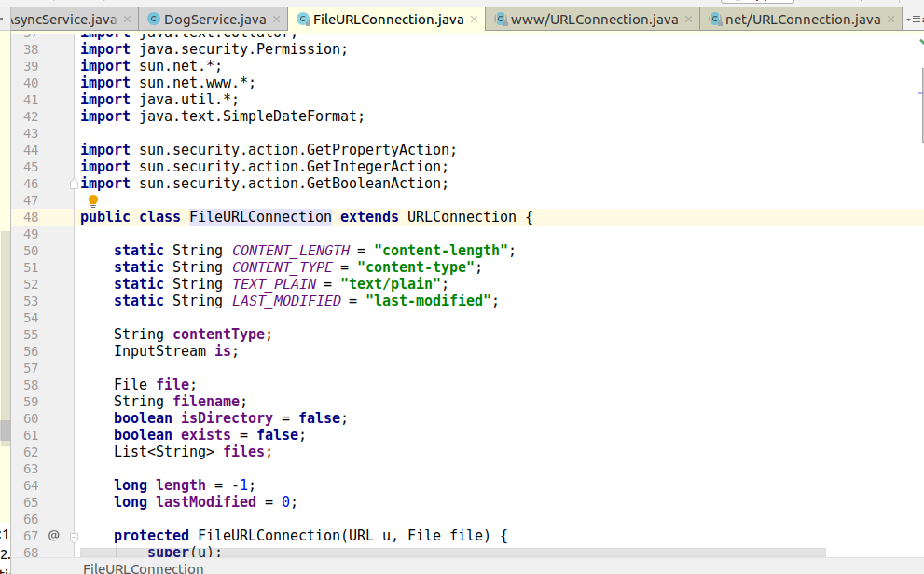The height and width of the screenshot is (574, 924).
Task: Click line number 48 in the gutter
Action: 31,217
